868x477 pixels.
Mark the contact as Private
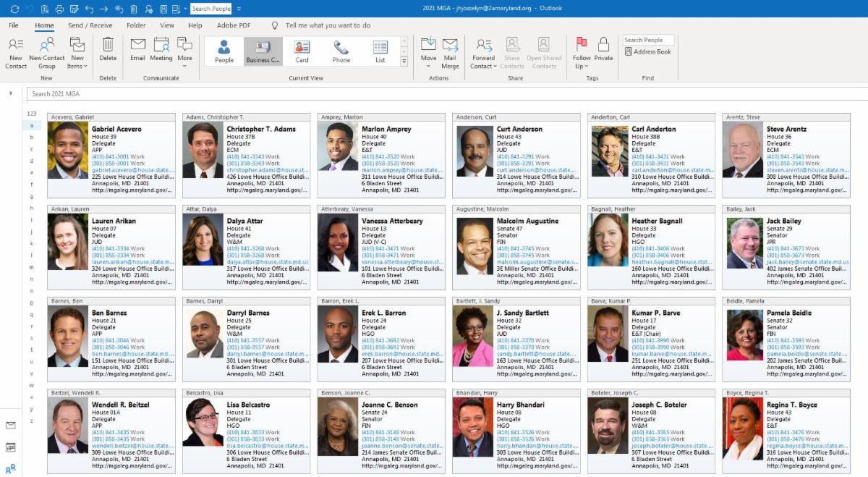603,50
